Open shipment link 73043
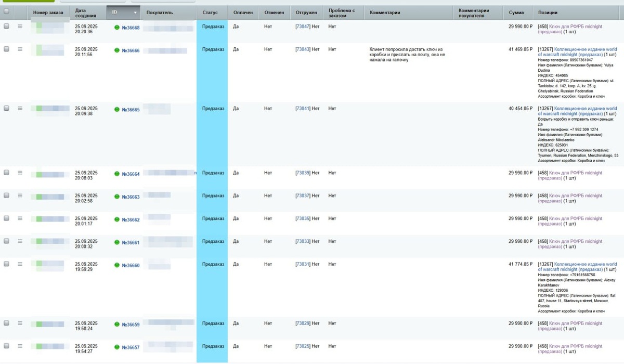The height and width of the screenshot is (364, 624). (303, 49)
